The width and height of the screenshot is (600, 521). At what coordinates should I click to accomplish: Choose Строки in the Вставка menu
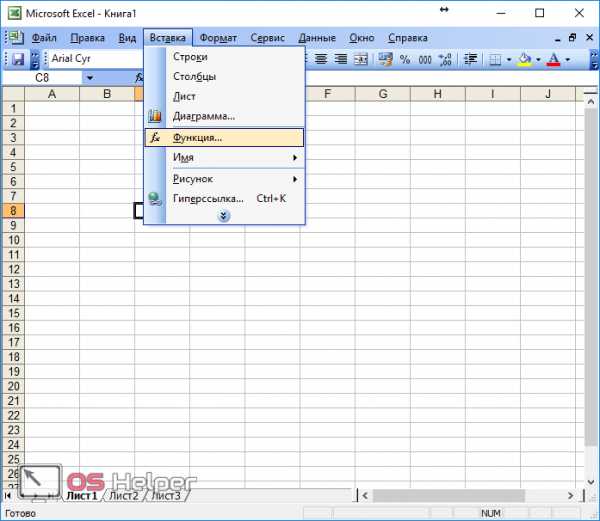tap(224, 57)
